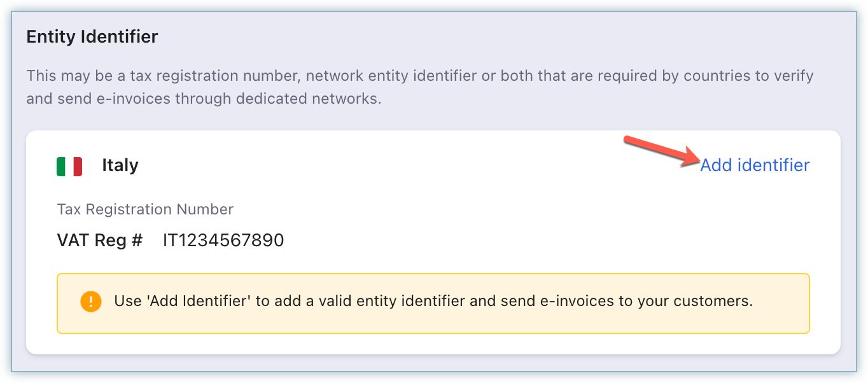Click 'network entity identifier' in the description

(391, 76)
